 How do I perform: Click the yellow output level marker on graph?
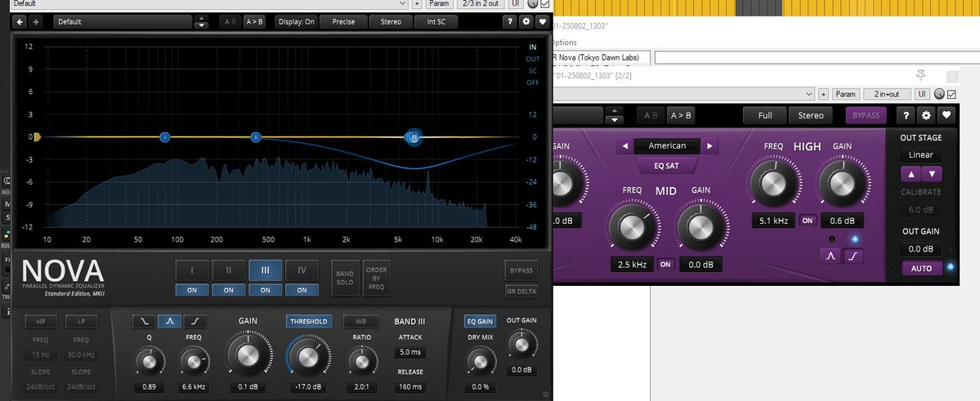click(37, 136)
